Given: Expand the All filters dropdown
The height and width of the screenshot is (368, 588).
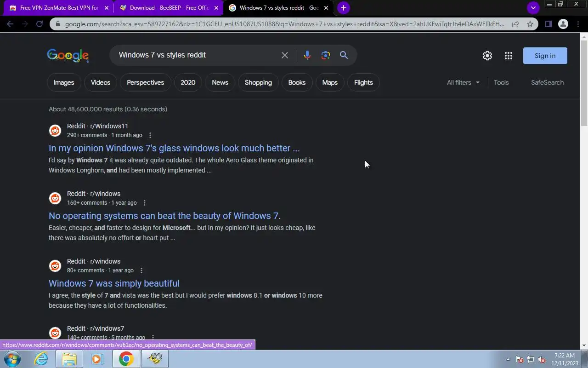Looking at the screenshot, I should [463, 82].
